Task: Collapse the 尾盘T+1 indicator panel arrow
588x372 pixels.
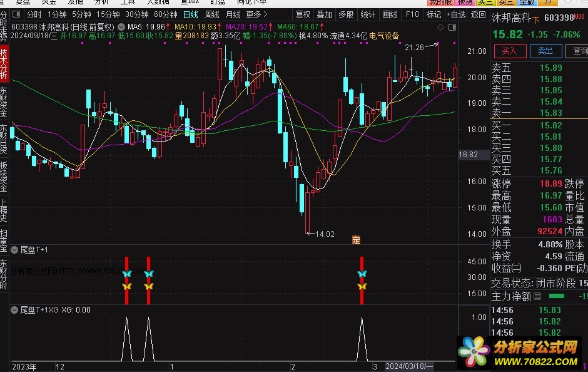Action: pos(14,250)
